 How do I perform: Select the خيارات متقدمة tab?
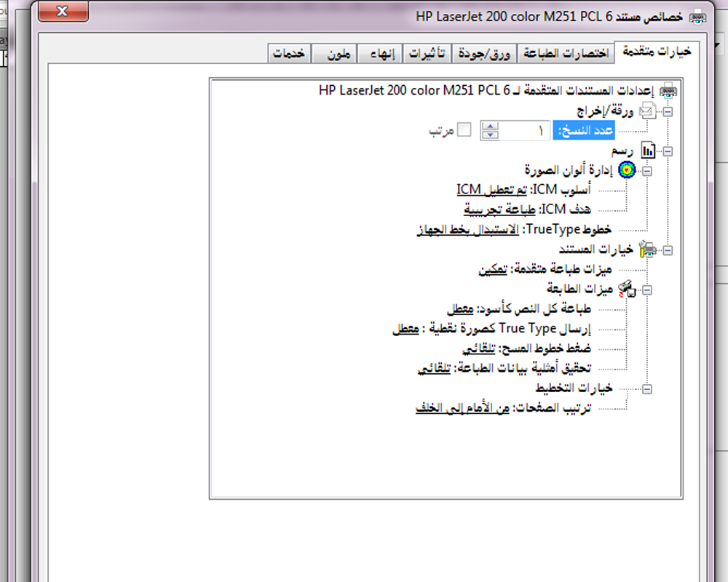coord(657,52)
